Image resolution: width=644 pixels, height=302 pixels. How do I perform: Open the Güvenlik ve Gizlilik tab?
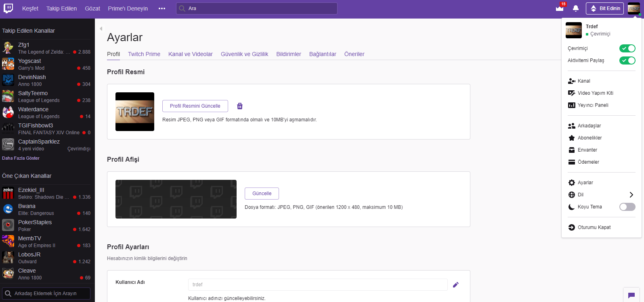click(244, 54)
